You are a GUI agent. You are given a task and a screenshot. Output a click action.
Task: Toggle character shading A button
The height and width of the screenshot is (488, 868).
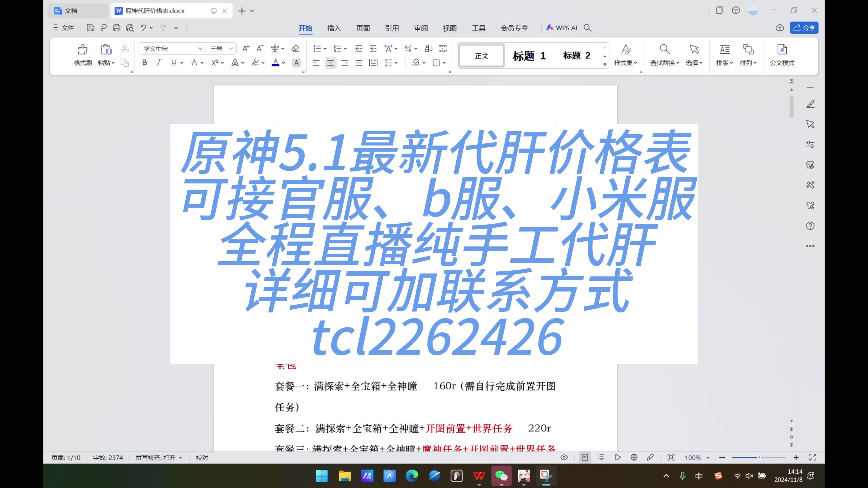[296, 63]
